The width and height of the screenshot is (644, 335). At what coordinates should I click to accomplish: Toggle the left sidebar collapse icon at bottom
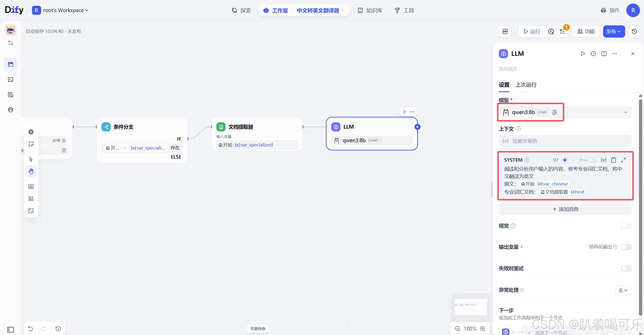(x=11, y=329)
